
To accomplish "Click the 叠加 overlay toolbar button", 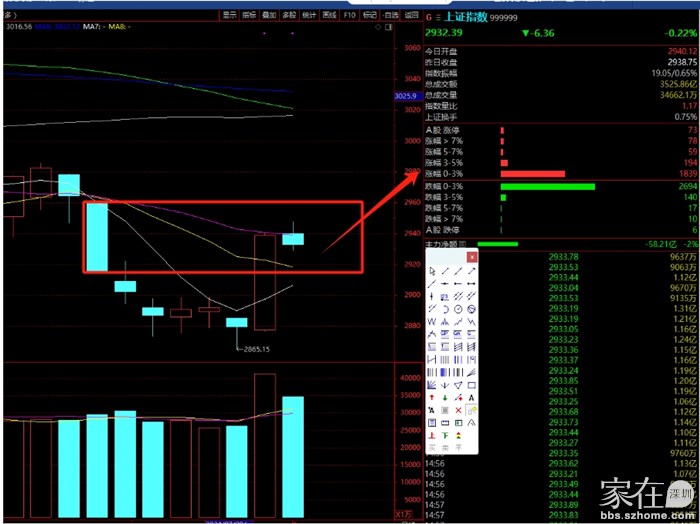I will click(x=269, y=15).
